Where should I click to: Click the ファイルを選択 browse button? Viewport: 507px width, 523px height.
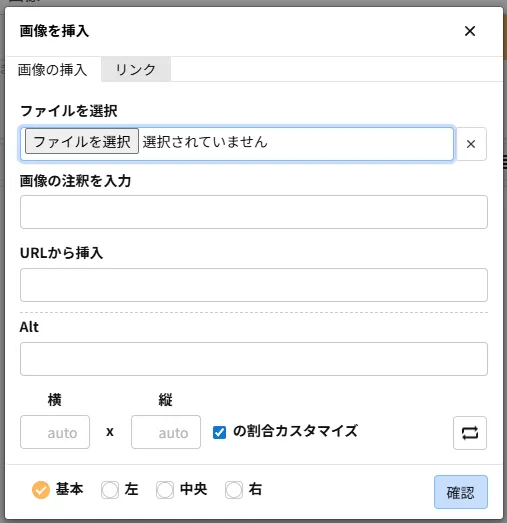[82, 141]
